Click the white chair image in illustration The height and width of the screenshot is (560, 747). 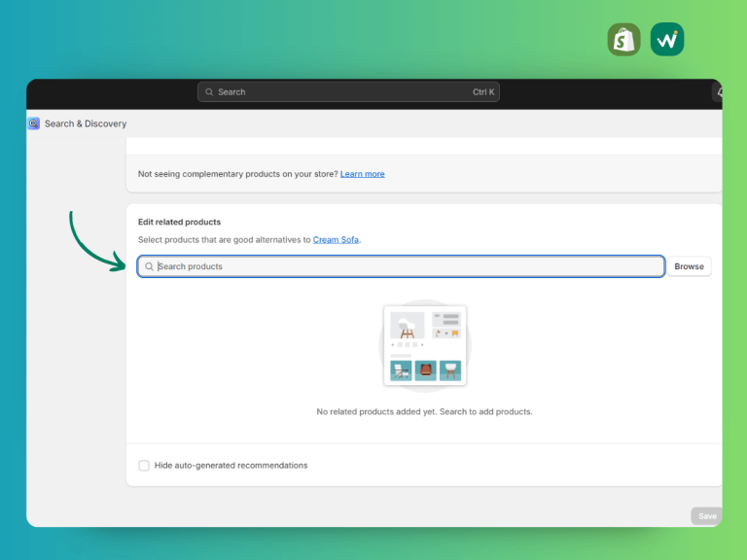tap(408, 326)
